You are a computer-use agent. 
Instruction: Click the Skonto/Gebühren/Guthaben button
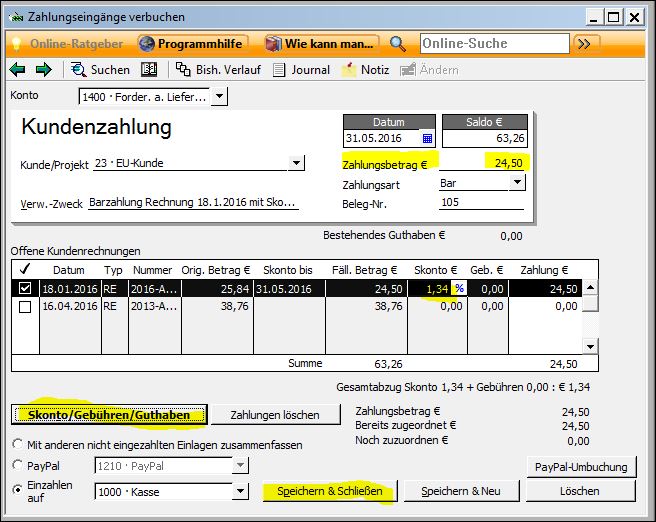(109, 415)
